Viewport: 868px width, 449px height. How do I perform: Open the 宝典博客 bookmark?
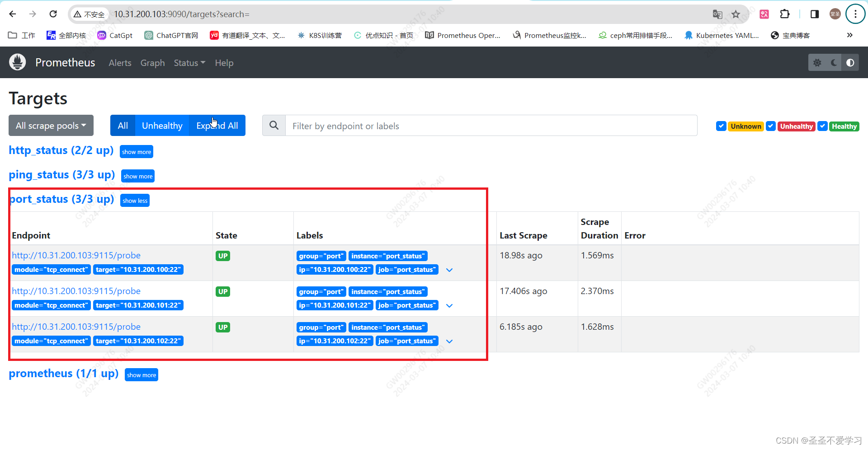[x=790, y=35]
